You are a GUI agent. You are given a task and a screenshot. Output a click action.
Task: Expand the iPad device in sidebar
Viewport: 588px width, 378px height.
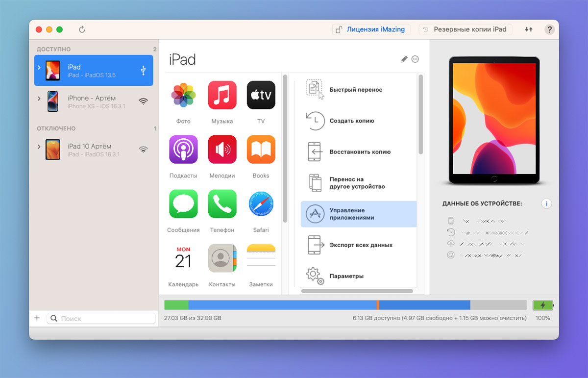[x=39, y=67]
